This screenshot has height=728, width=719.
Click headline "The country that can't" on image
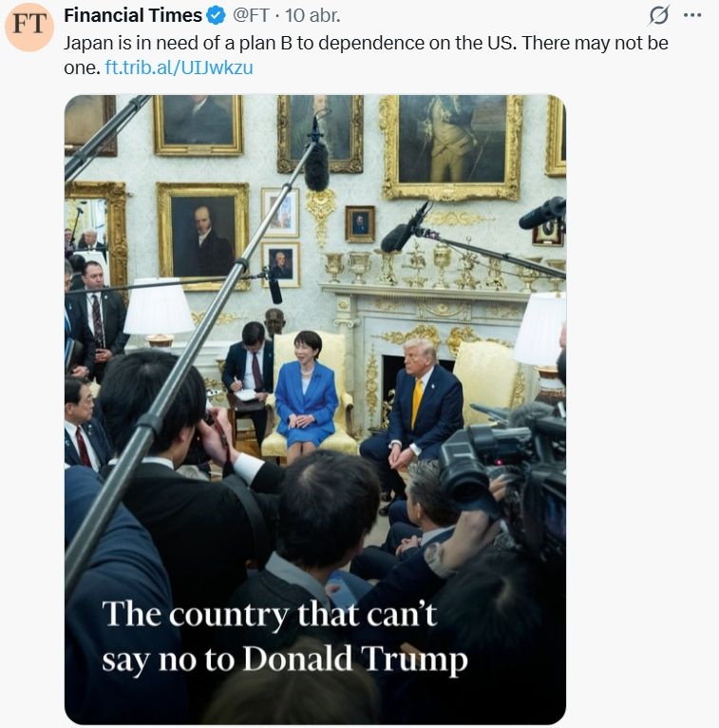click(x=270, y=614)
